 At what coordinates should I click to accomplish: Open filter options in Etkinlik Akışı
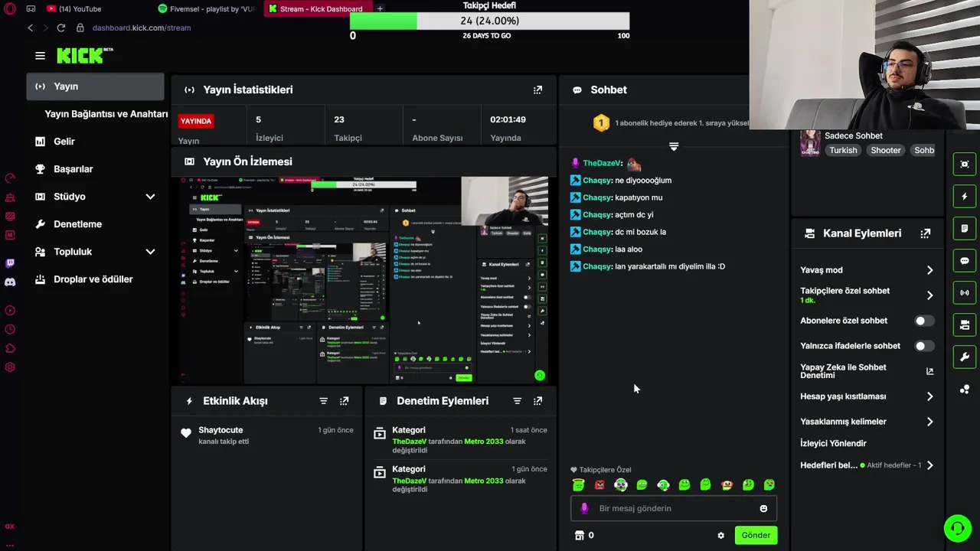click(323, 401)
